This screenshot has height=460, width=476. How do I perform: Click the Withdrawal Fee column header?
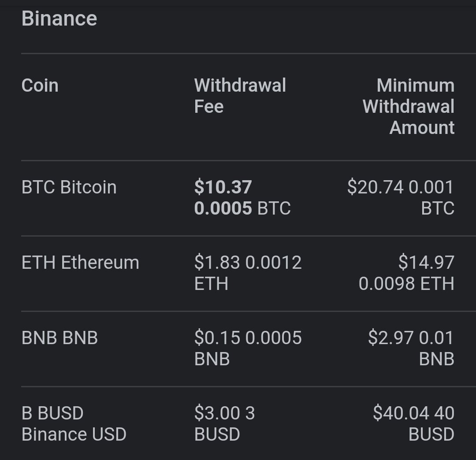point(240,96)
